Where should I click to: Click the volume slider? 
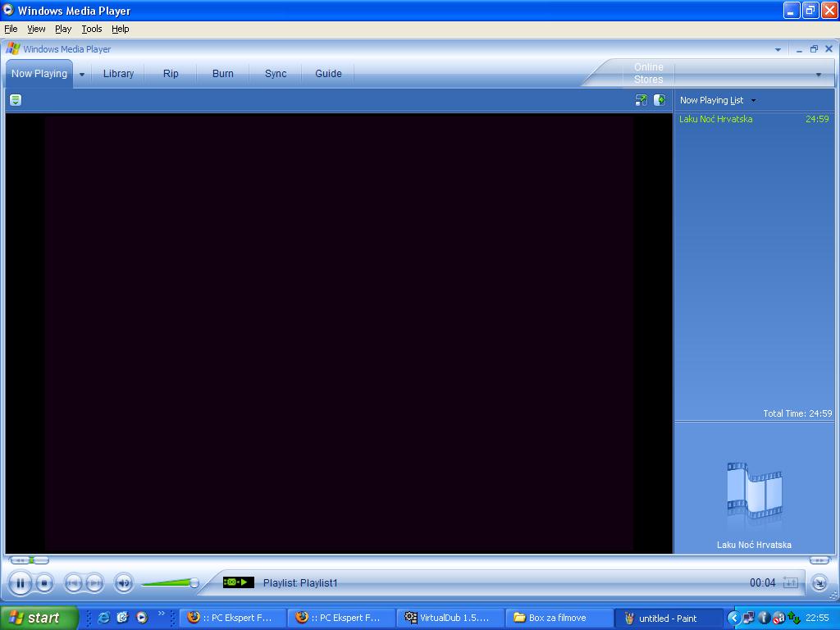(170, 583)
